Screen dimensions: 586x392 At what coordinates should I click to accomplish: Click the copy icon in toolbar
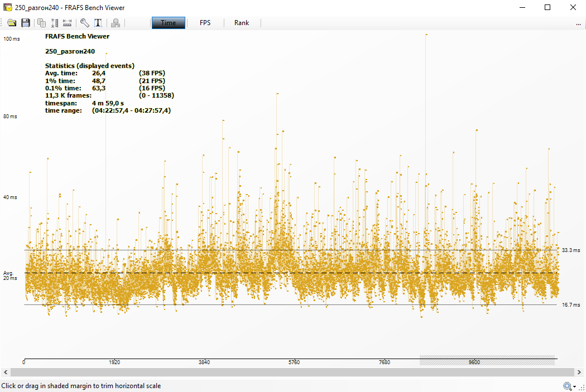[x=41, y=23]
